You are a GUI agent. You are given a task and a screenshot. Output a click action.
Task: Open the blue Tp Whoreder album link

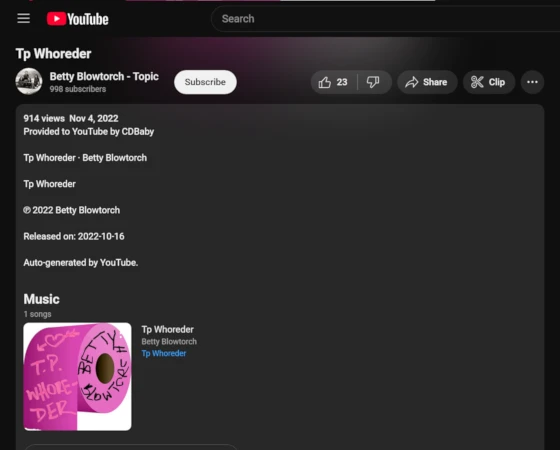pos(164,353)
